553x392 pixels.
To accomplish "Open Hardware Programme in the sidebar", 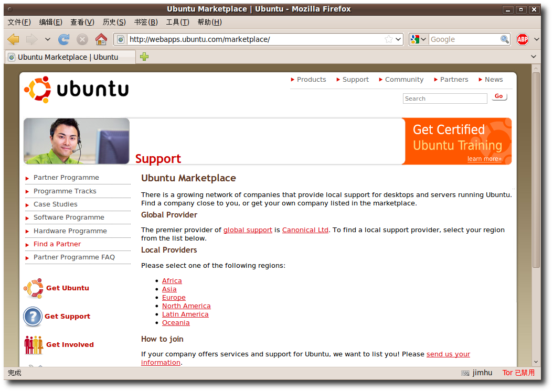I will click(x=70, y=231).
